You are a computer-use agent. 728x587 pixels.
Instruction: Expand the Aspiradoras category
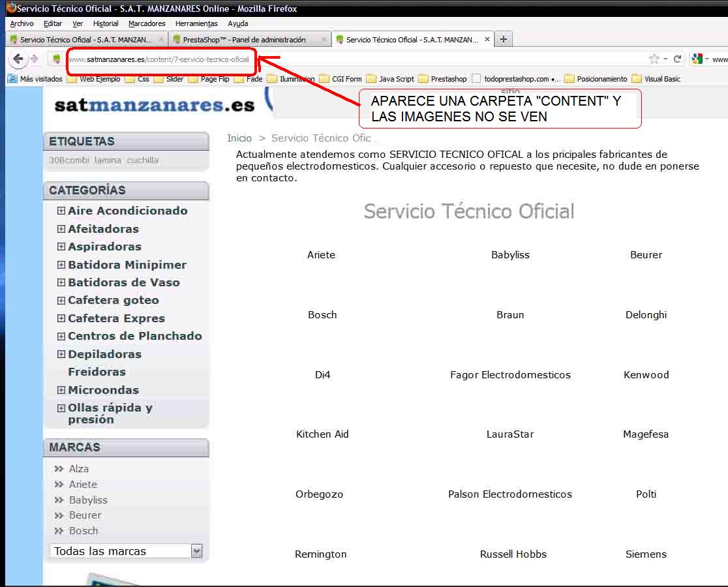click(x=61, y=247)
